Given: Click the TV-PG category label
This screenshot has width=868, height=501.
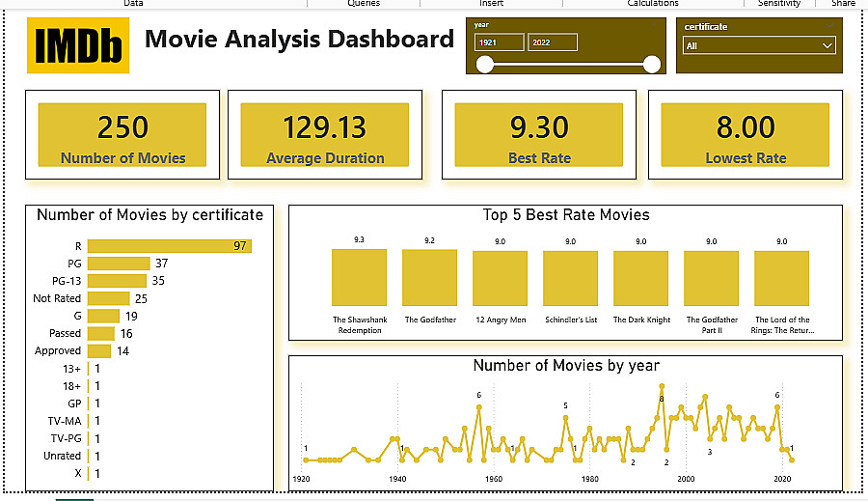Looking at the screenshot, I should coord(67,438).
